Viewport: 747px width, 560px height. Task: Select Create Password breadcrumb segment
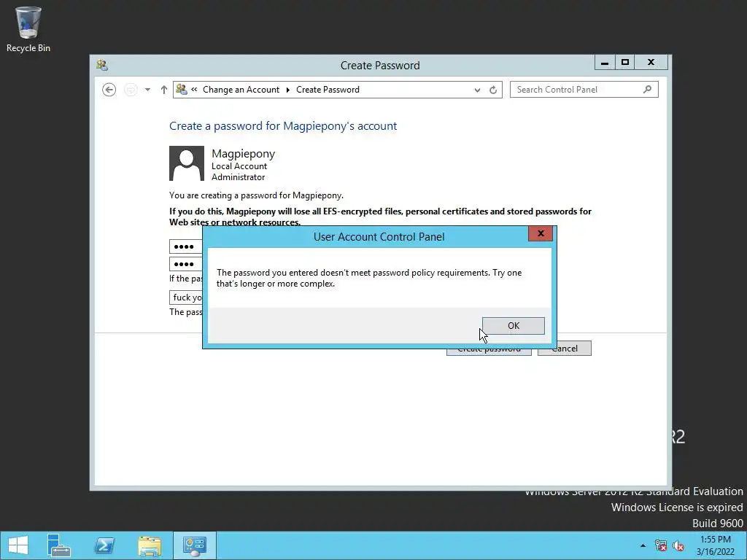click(x=328, y=90)
